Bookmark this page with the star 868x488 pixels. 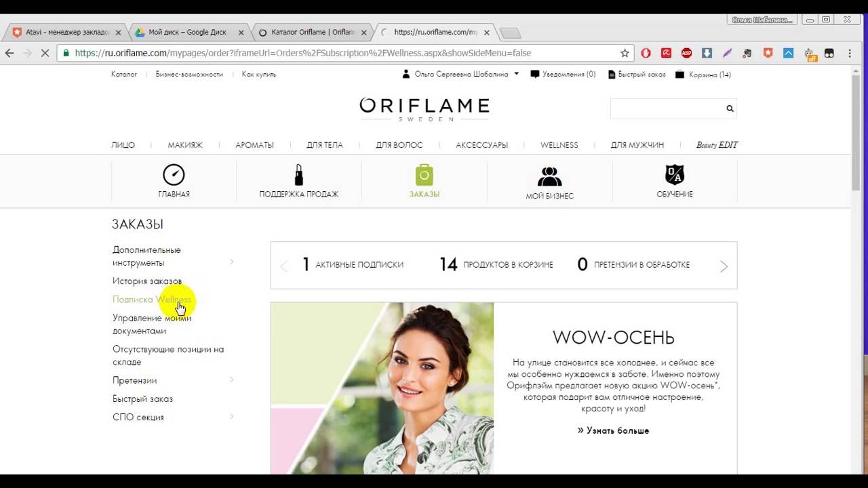(625, 53)
